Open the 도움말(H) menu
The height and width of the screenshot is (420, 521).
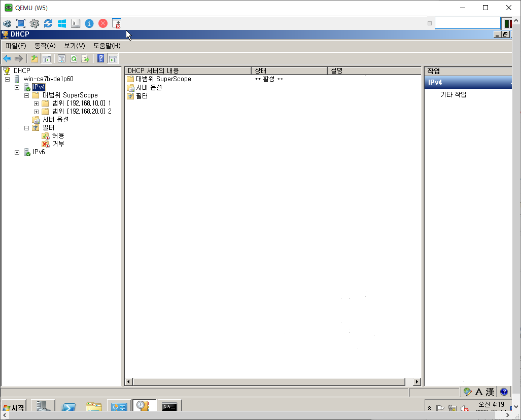pyautogui.click(x=107, y=46)
